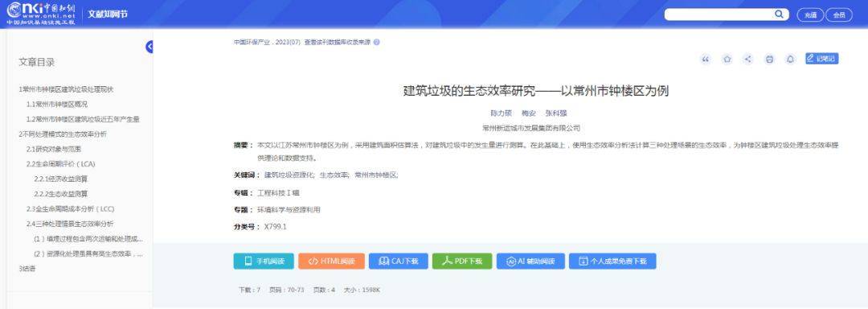Screen dimensions: 868x309
Task: Download article via CAJ下载
Action: [398, 262]
